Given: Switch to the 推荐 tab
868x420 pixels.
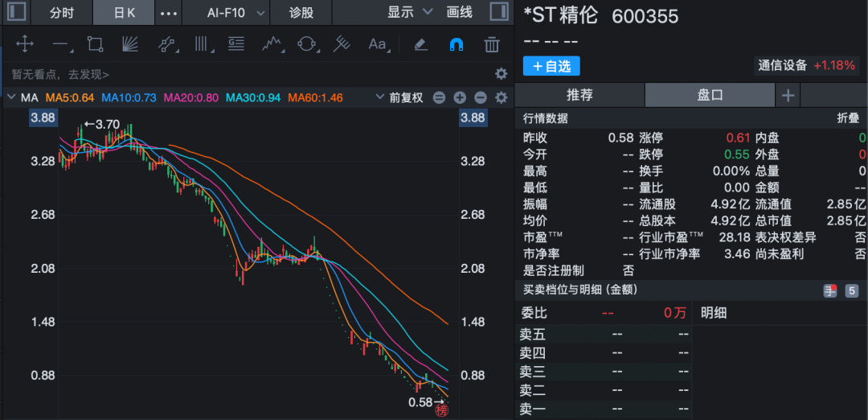Looking at the screenshot, I should point(579,95).
